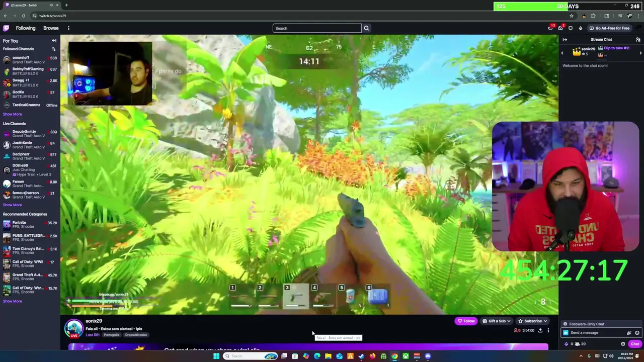The height and width of the screenshot is (362, 644).
Task: Open Tom Clancy's Rainbow category
Action: [30, 250]
